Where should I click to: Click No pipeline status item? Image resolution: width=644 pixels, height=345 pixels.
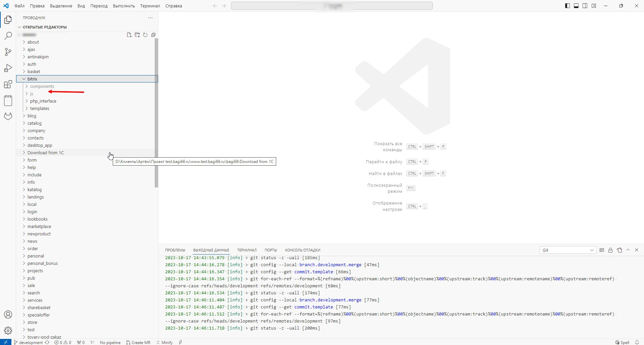pyautogui.click(x=110, y=342)
